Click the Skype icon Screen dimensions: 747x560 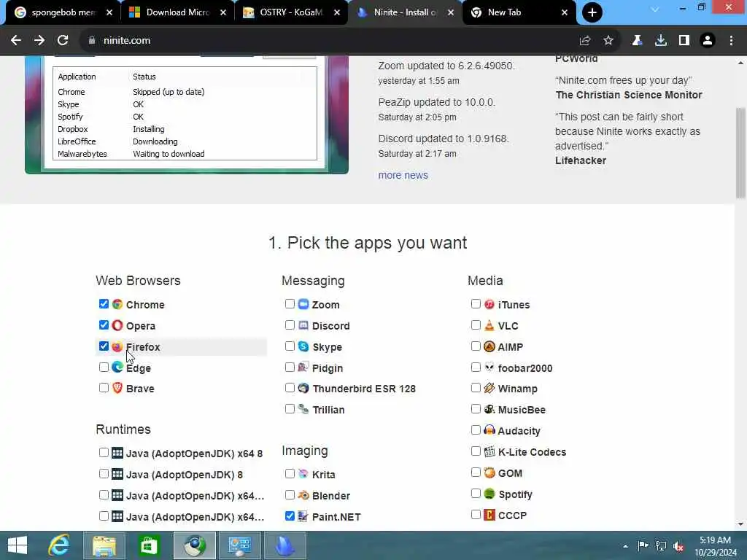[303, 346]
